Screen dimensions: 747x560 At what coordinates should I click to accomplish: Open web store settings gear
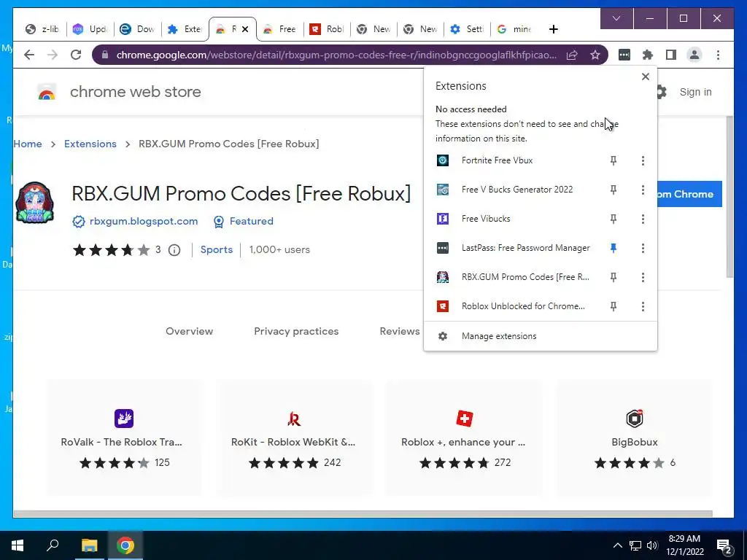[661, 92]
